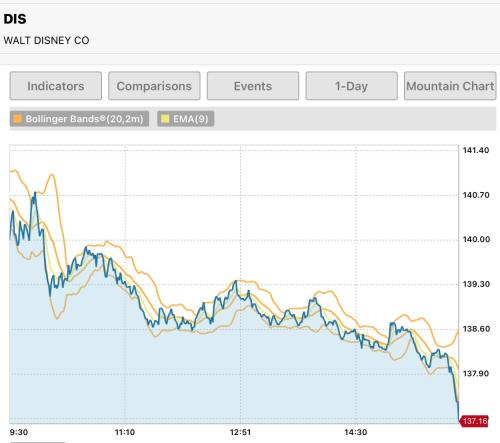Click the 11:10 time axis label
Viewport: 500px width, 443px height.
point(125,432)
